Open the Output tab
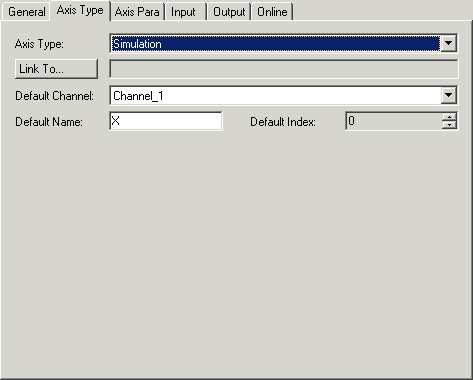This screenshot has height=380, width=473. pos(229,12)
